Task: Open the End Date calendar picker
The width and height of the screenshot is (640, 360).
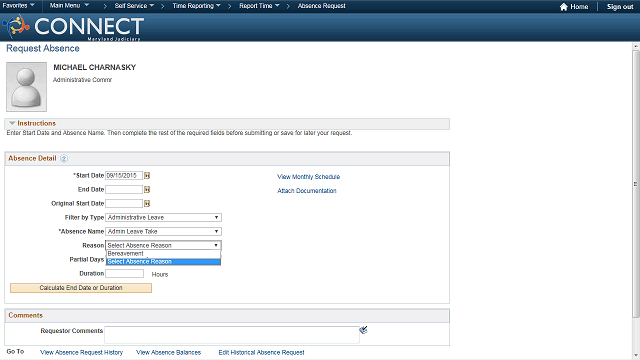Action: (147, 189)
